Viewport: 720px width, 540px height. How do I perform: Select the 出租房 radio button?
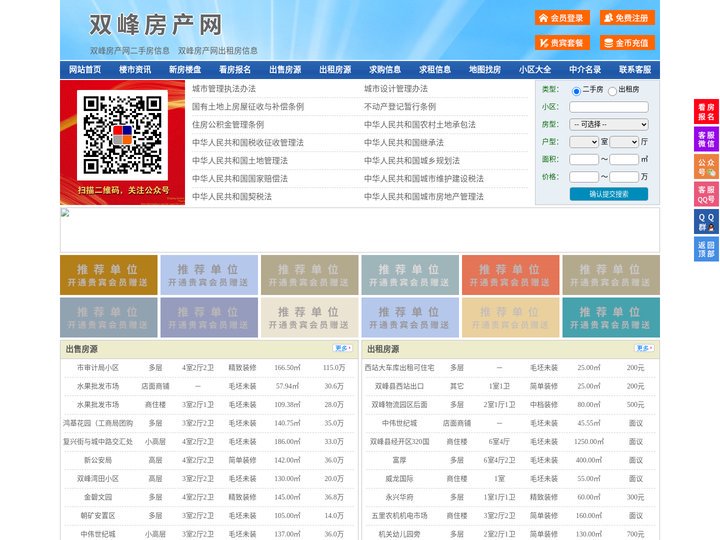coord(612,91)
